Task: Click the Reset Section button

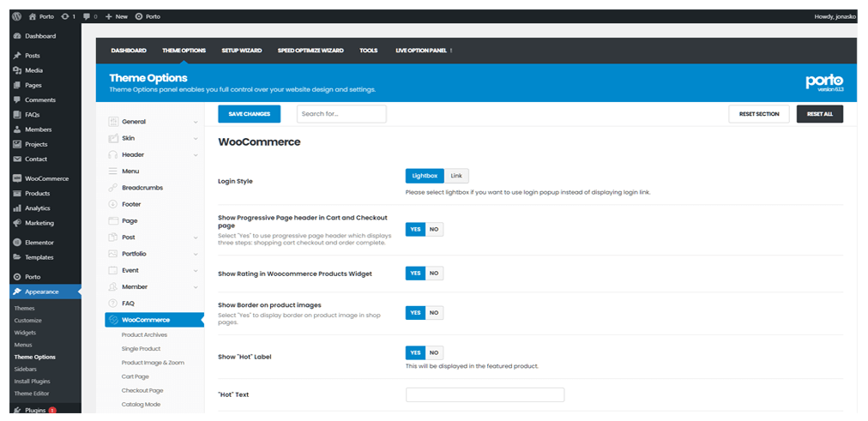Action: click(759, 114)
